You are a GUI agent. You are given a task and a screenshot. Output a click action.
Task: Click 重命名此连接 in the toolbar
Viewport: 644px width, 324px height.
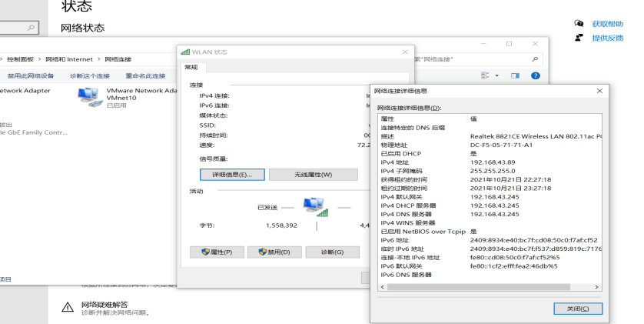(145, 75)
